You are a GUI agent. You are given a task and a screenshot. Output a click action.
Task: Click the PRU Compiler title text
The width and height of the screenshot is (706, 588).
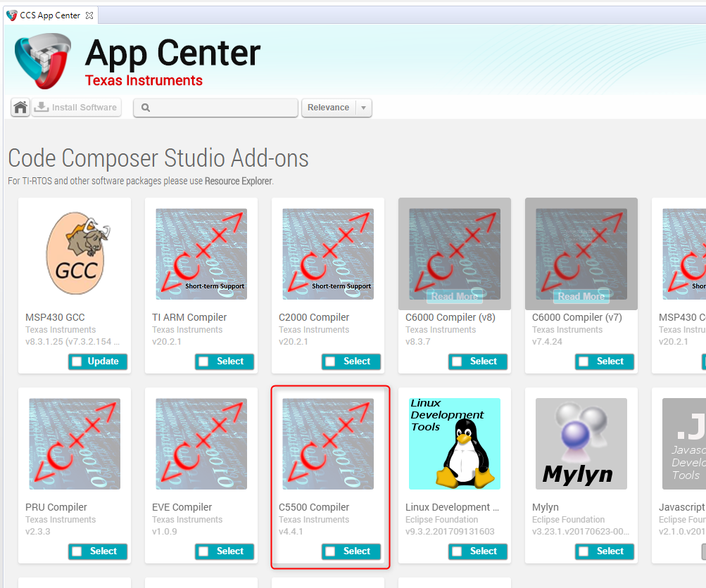pos(56,507)
